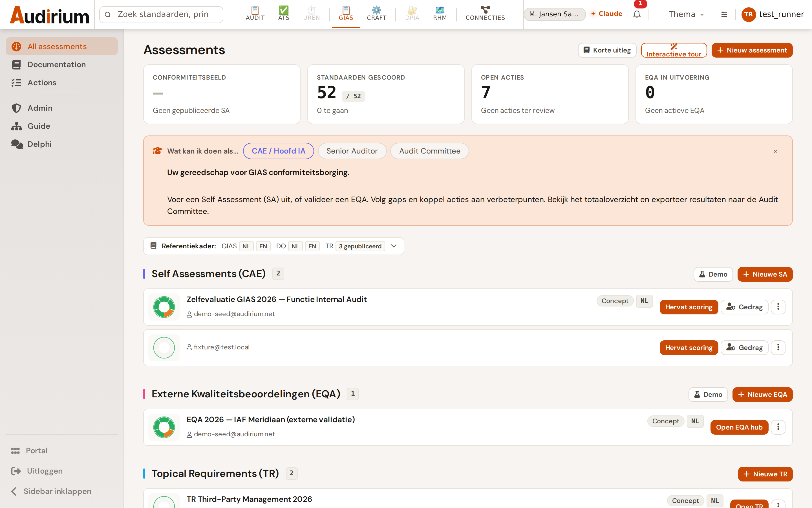
Task: Open the UREN module icon
Action: 311,14
